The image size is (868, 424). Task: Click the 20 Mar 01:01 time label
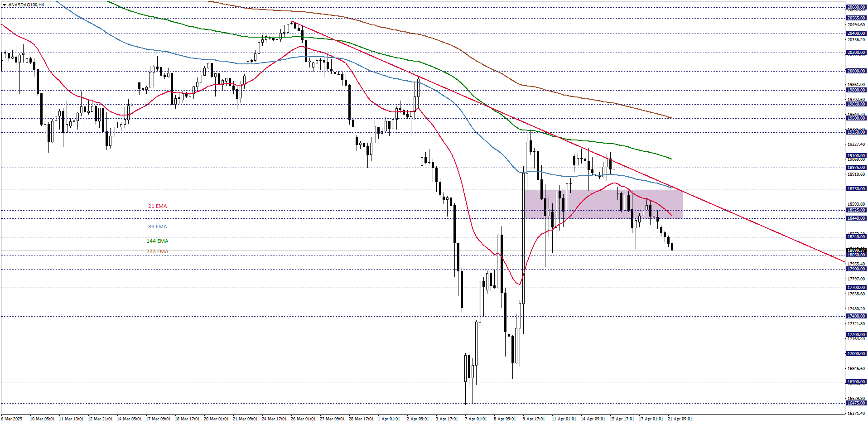click(216, 419)
